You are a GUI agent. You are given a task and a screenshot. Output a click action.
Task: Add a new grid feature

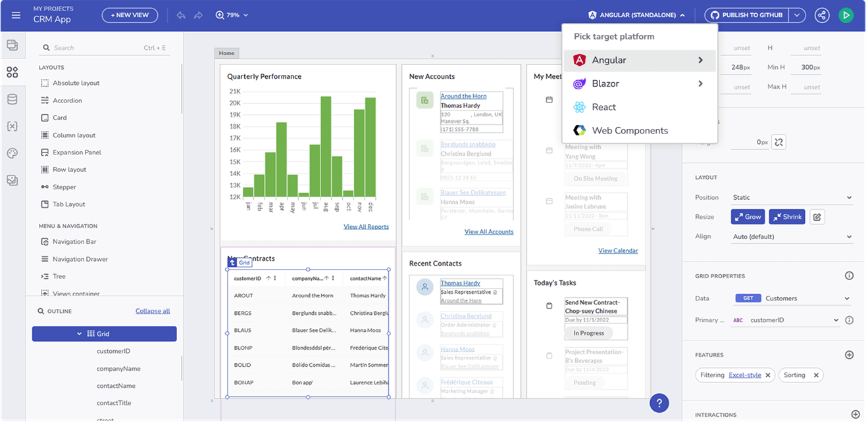[x=849, y=355]
